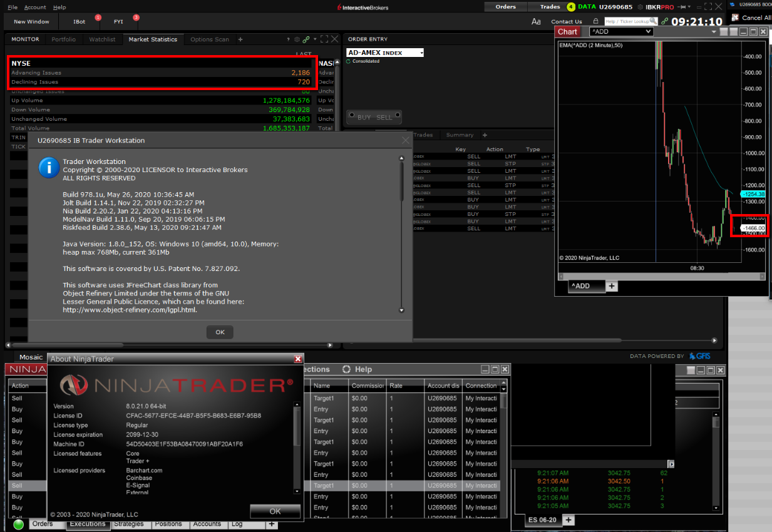Viewport: 772px width, 532px height.
Task: Click the SELL button in Order Entry
Action: [x=384, y=117]
